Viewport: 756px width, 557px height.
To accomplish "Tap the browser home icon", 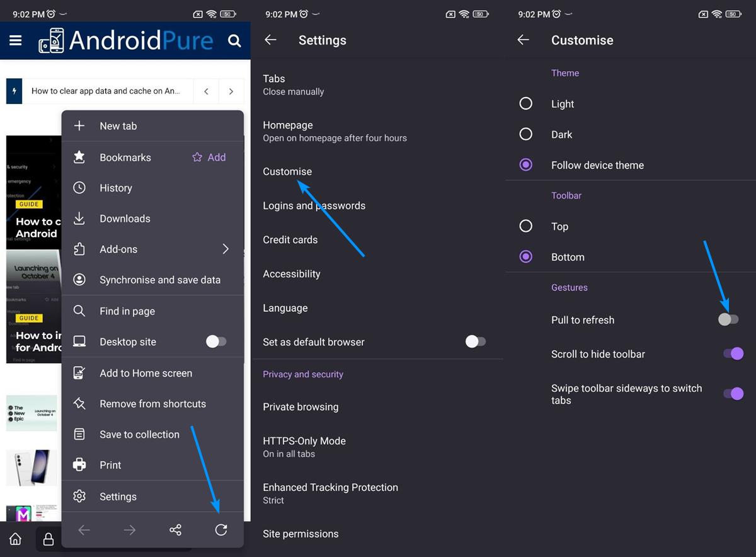I will [x=16, y=539].
